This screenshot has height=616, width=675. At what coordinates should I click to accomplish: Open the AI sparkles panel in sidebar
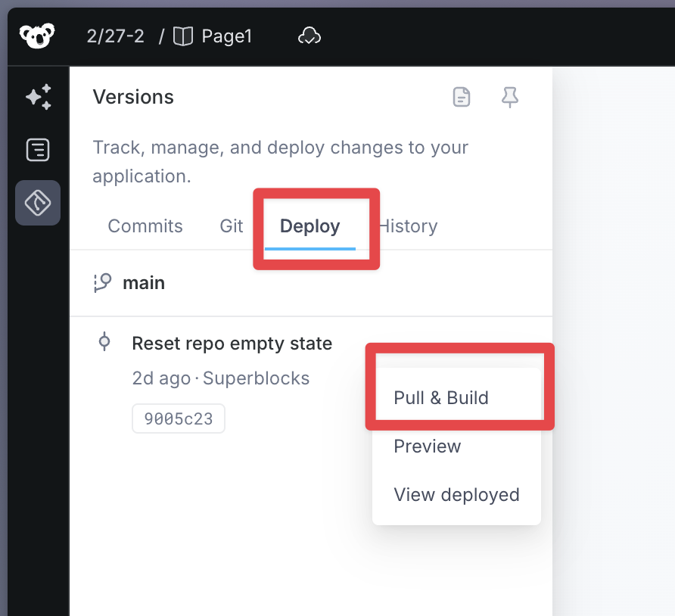pyautogui.click(x=38, y=98)
